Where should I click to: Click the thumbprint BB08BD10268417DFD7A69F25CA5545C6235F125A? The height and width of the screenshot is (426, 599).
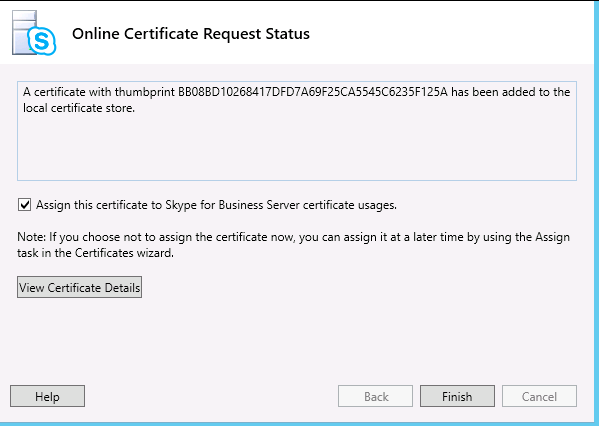click(x=312, y=92)
